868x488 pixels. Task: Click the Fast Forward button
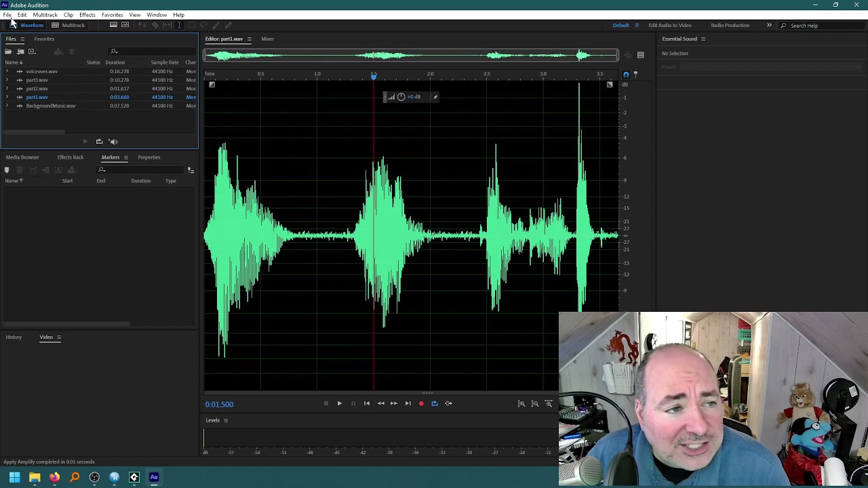tap(394, 403)
